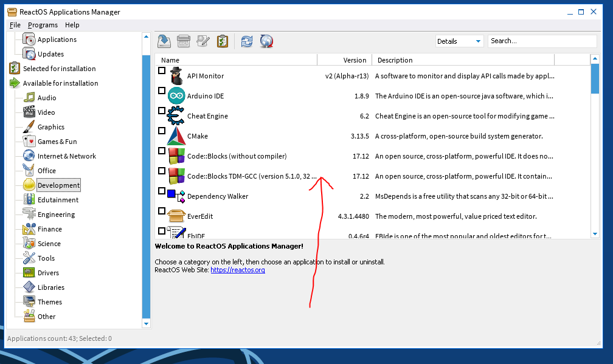Maximize the Applications Manager window
613x364 pixels.
tap(581, 12)
